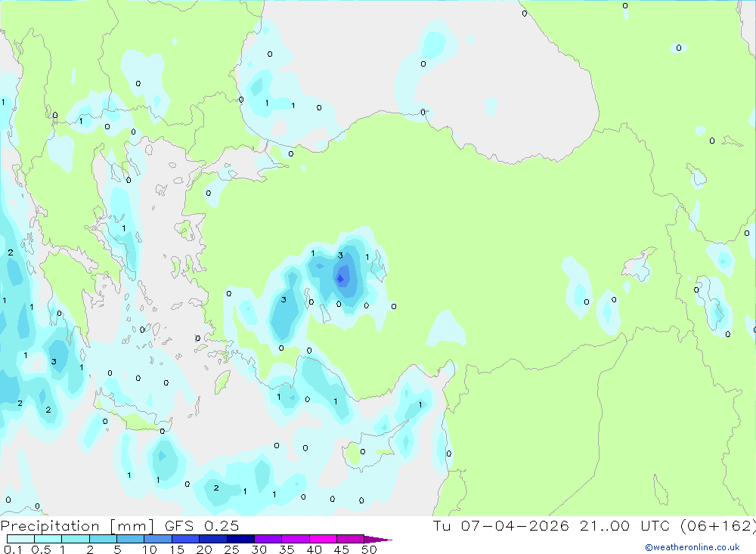Click the '50' legend scale label
Screen dimensions: 756x554
(370, 549)
